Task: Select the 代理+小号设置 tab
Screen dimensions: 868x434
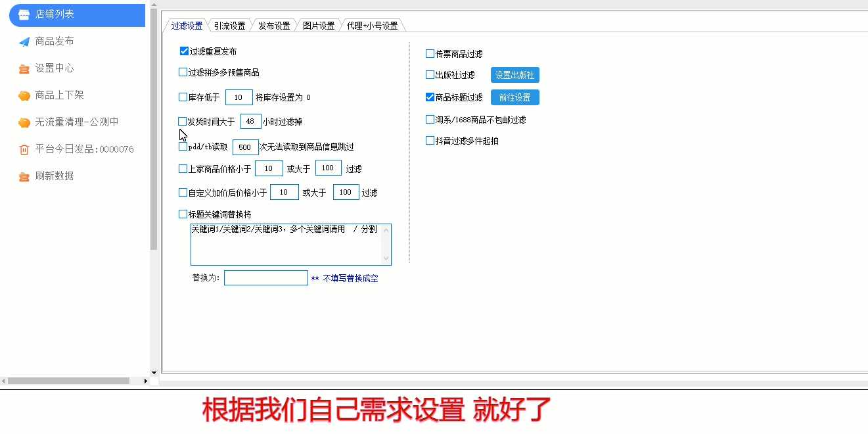Action: (372, 26)
